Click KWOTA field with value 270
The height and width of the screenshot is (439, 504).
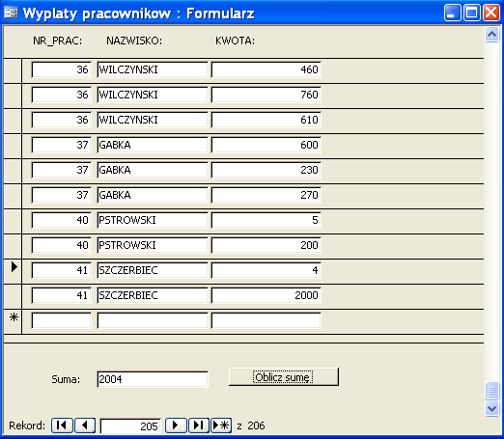[266, 195]
